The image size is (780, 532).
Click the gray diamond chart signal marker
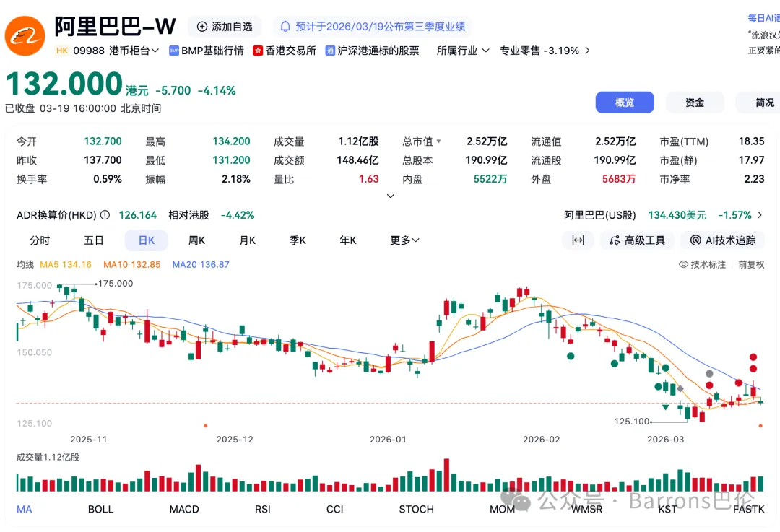pos(680,389)
